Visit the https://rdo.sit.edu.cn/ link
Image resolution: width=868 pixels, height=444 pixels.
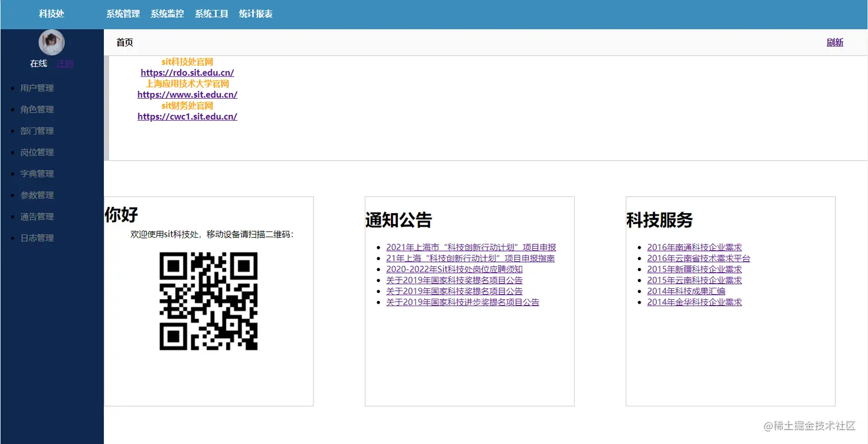187,73
